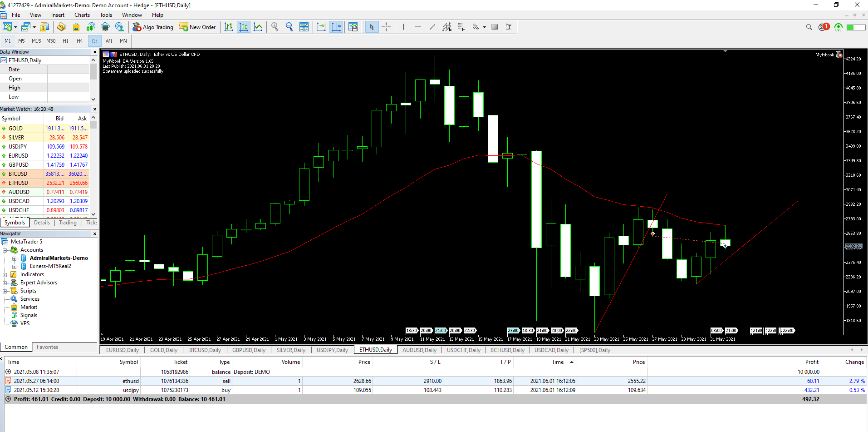Select ETHUSD row in Market Watch
This screenshot has width=868, height=432.
pos(45,183)
